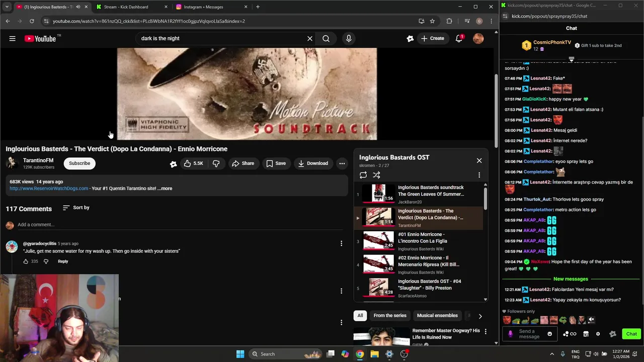Save the video to a playlist

[x=276, y=163]
